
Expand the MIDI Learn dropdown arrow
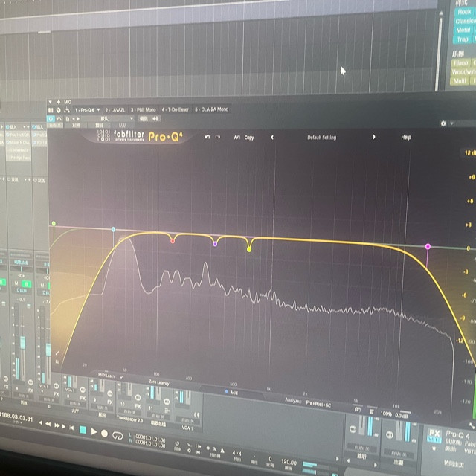(120, 377)
